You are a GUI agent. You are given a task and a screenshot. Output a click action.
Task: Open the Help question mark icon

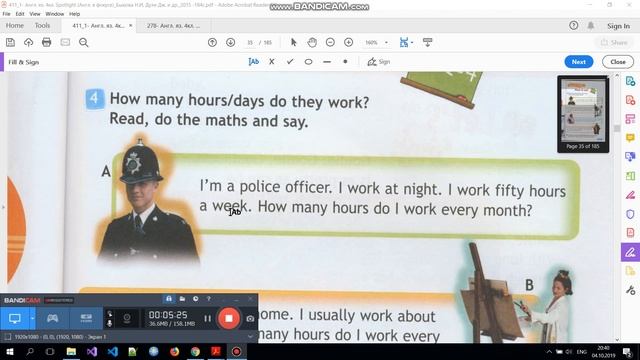coord(573,25)
